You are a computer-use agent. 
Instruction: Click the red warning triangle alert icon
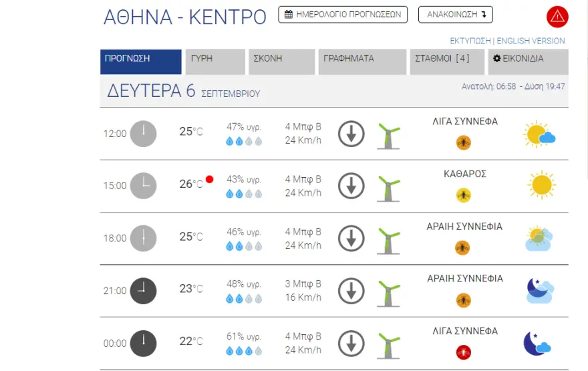click(557, 16)
